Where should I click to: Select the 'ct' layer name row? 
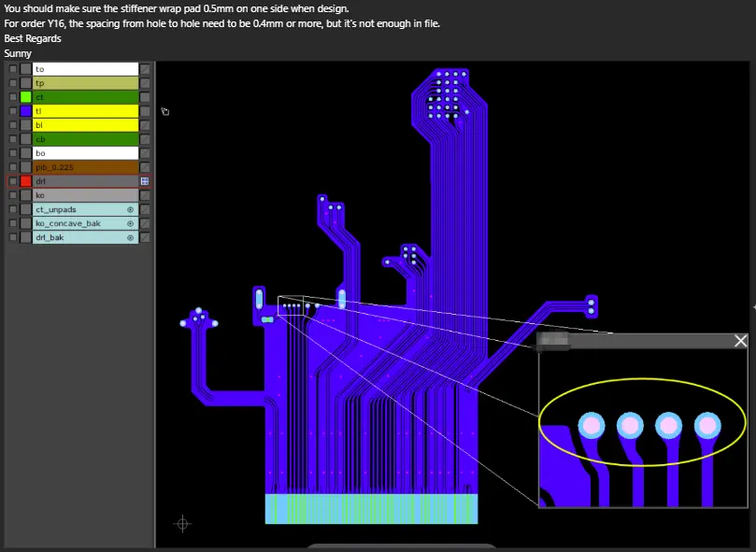click(85, 97)
